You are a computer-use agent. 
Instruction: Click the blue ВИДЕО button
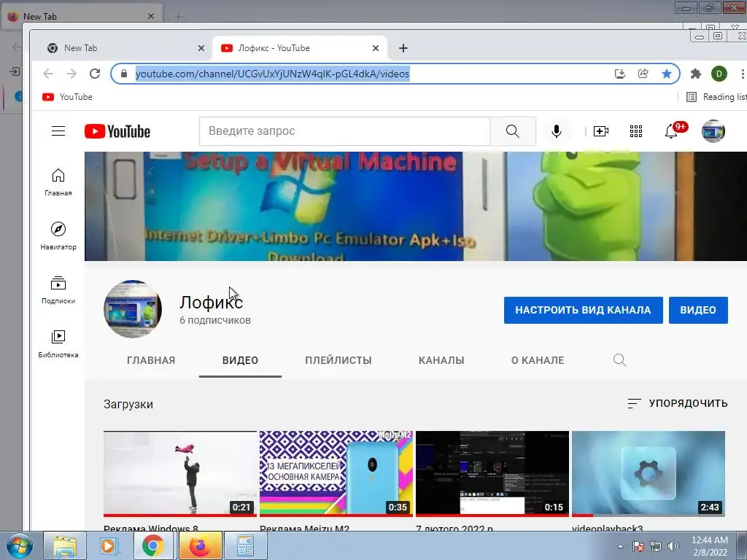698,310
